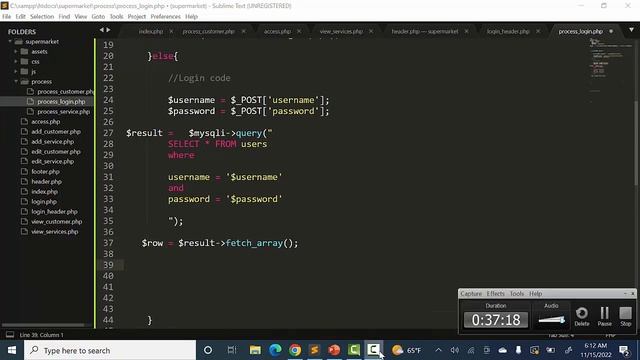Viewport: 640px width, 360px height.
Task: Close the header.php — supermarket tab
Action: point(466,31)
